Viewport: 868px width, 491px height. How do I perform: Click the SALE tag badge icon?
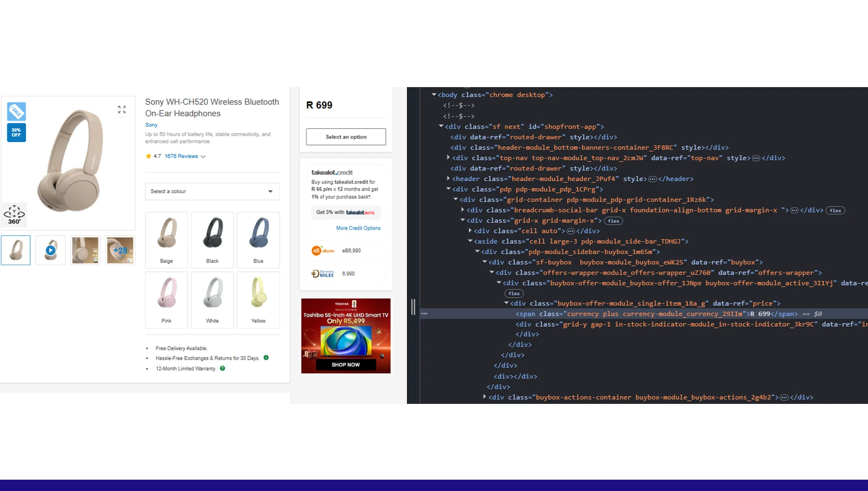pyautogui.click(x=16, y=112)
